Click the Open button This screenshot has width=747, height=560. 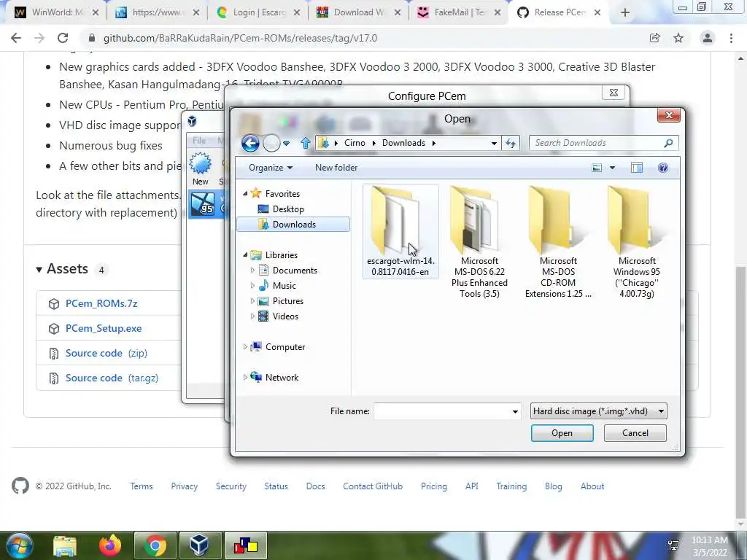click(562, 433)
